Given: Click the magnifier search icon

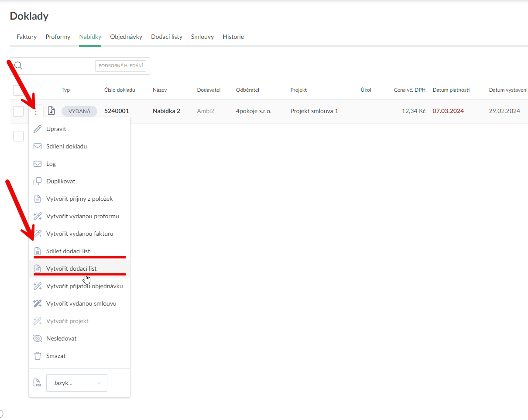Looking at the screenshot, I should pos(18,66).
